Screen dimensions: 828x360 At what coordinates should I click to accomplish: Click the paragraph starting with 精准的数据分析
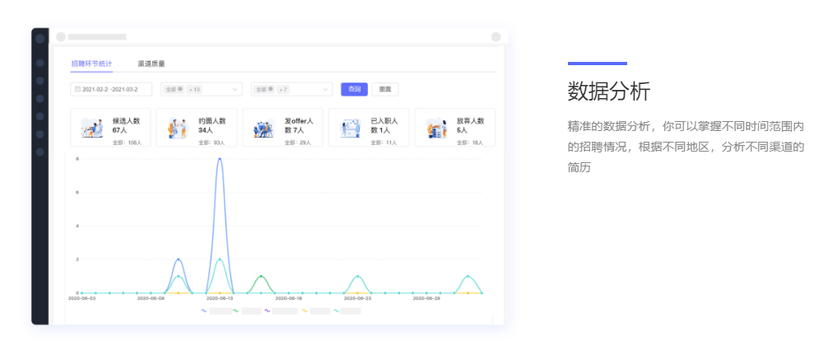pyautogui.click(x=686, y=147)
